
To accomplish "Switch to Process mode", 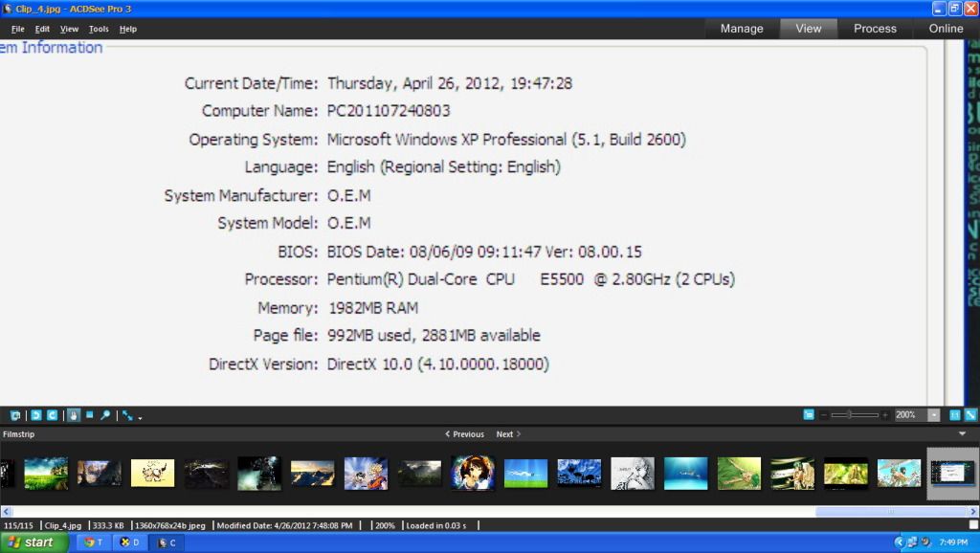I will [875, 29].
